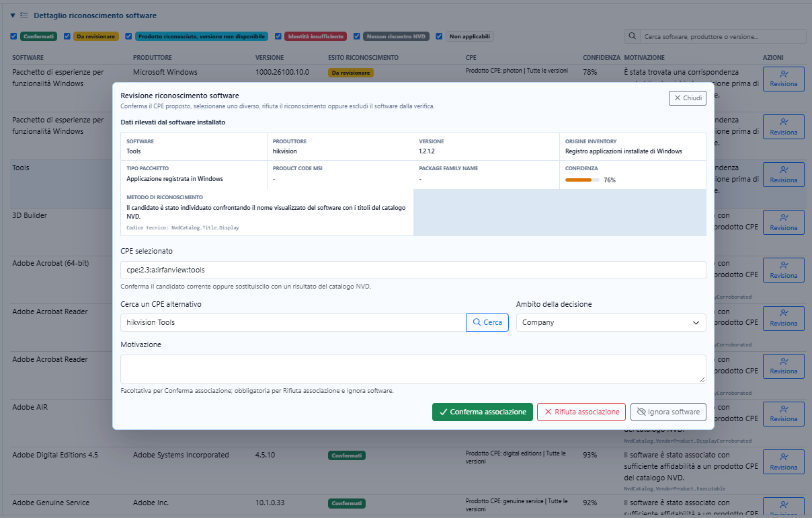This screenshot has height=518, width=812.
Task: Click the 93% confidence value
Action: (x=590, y=455)
